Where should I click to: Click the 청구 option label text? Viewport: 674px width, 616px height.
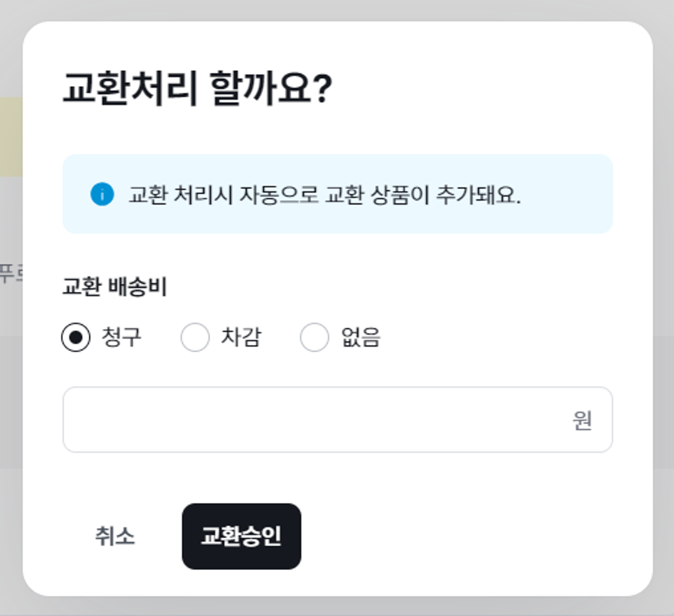click(121, 337)
